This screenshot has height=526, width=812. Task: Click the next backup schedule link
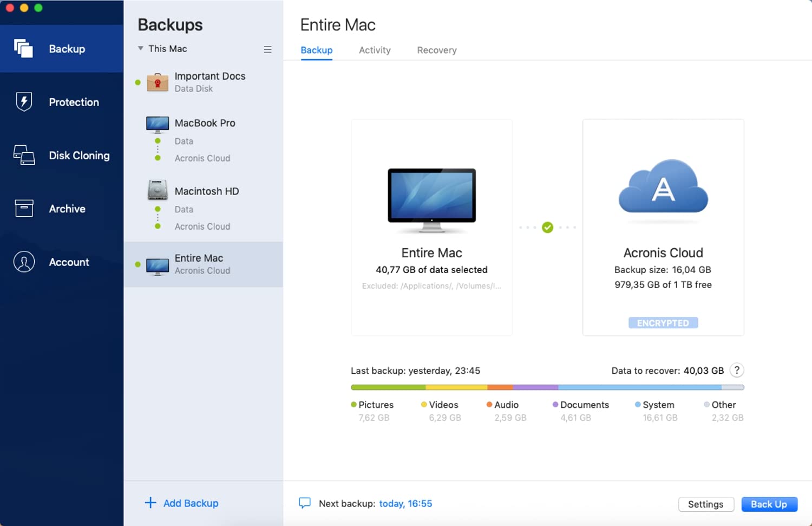[405, 504]
